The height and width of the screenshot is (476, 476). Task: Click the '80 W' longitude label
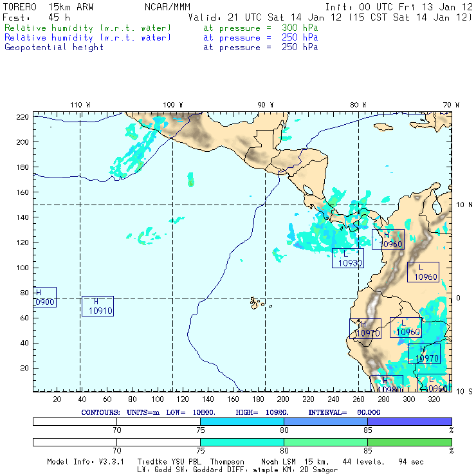point(358,105)
